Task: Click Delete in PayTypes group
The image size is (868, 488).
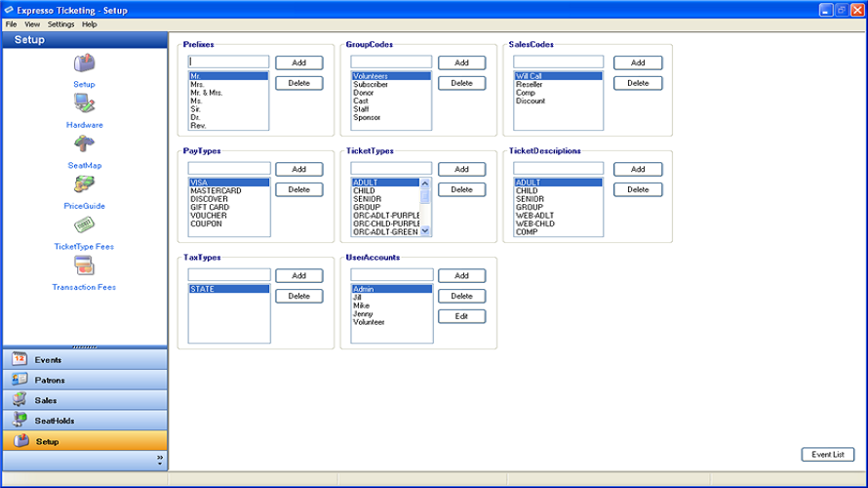Action: pos(299,189)
